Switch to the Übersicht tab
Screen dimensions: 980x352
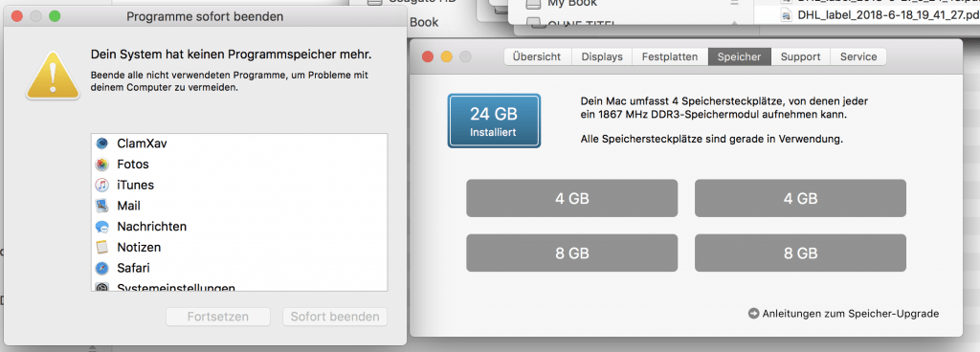coord(538,56)
